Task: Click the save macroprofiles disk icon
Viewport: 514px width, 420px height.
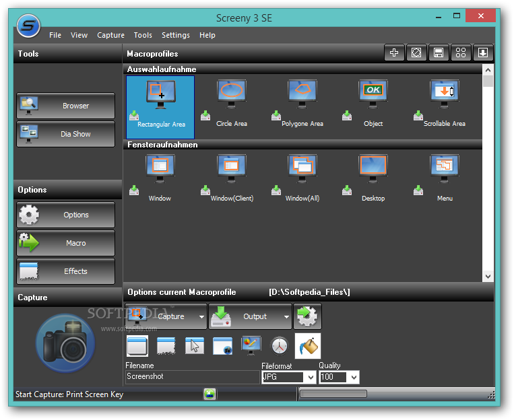Action: 439,53
